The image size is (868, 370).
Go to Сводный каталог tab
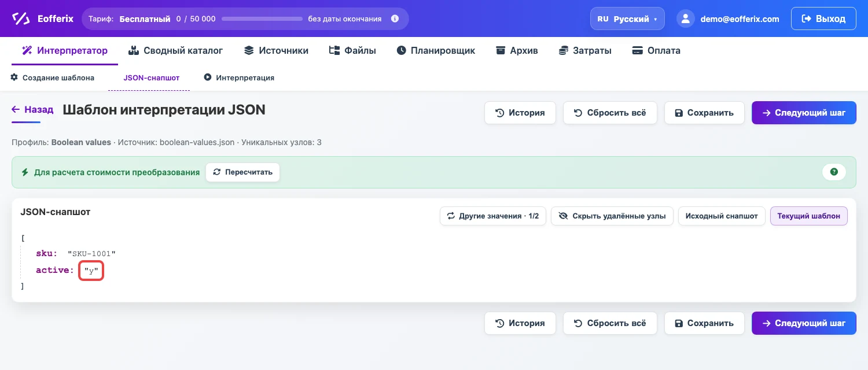pyautogui.click(x=175, y=50)
